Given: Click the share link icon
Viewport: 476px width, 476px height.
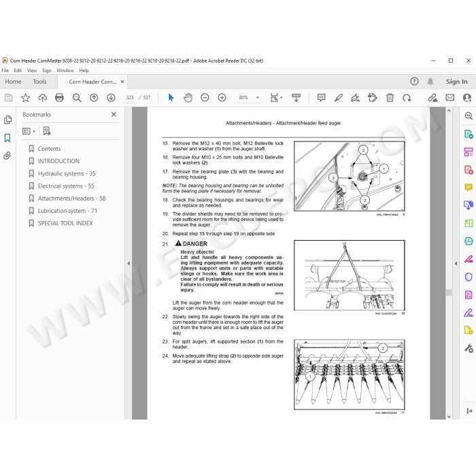Looking at the screenshot, I should (432, 98).
